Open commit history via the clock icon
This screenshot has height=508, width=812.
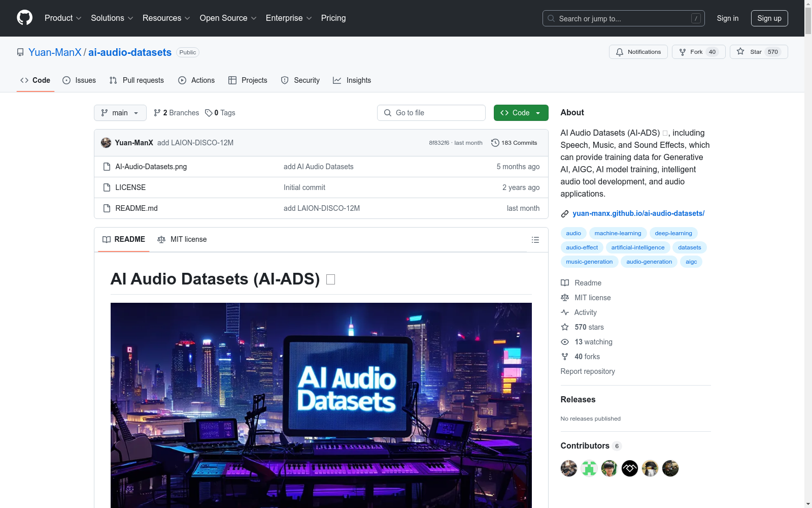[495, 143]
